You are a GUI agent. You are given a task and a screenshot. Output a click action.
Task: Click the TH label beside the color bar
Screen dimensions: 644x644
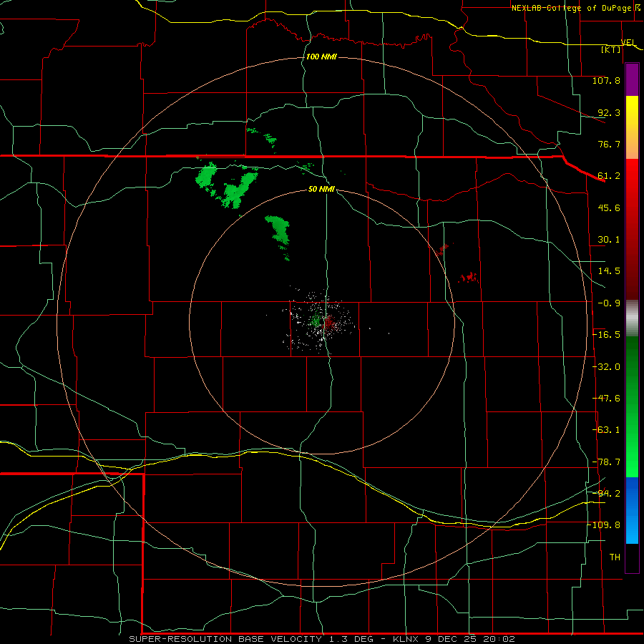615,557
